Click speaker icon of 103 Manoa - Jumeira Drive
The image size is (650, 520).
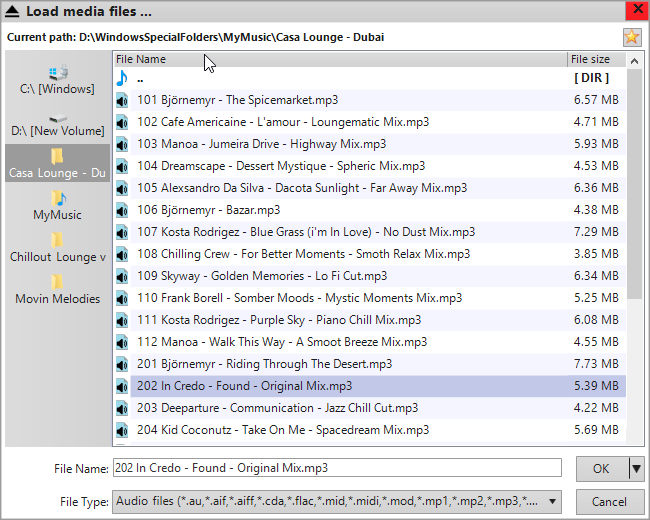click(x=122, y=144)
